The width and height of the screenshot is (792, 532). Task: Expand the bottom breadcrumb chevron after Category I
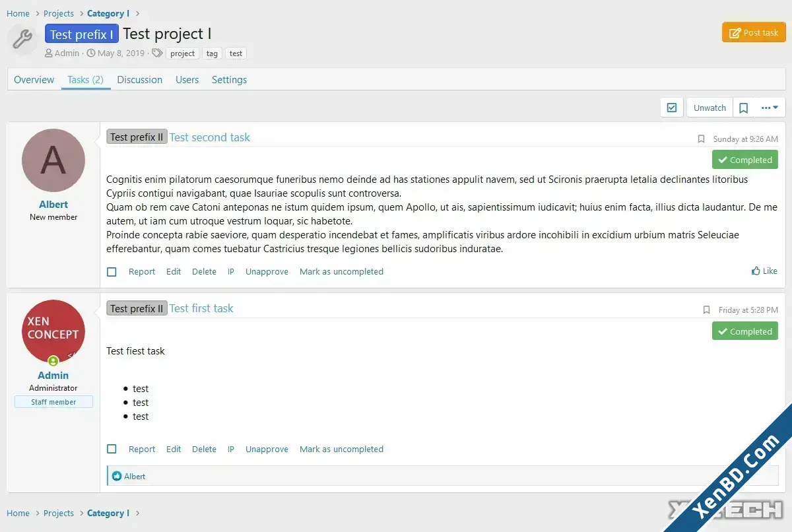coord(137,514)
